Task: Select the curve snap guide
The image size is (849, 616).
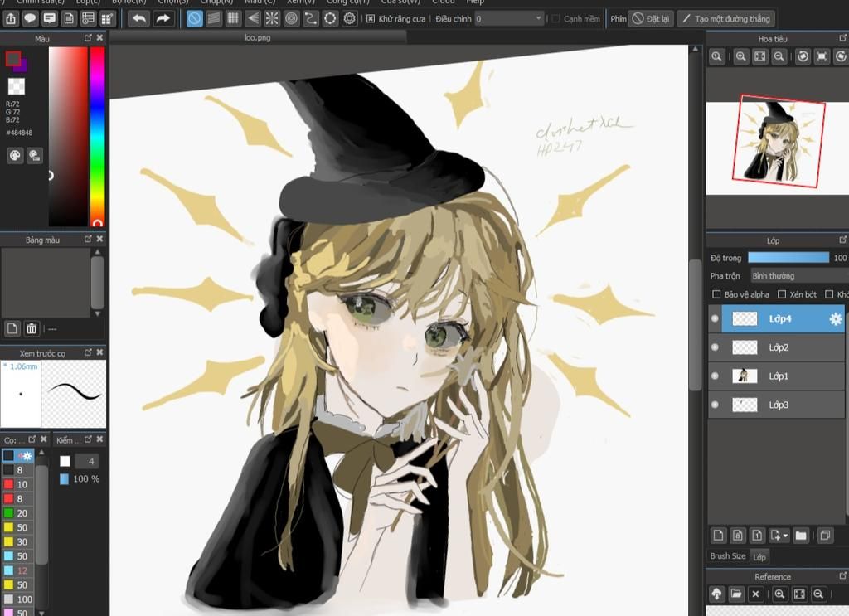Action: point(311,18)
